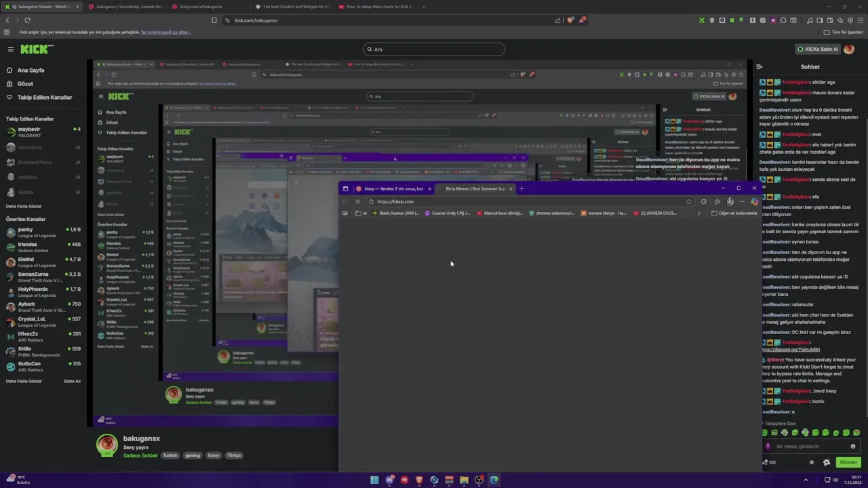Viewport: 868px width, 488px height.
Task: Reload the kick.com page
Action: point(28,20)
